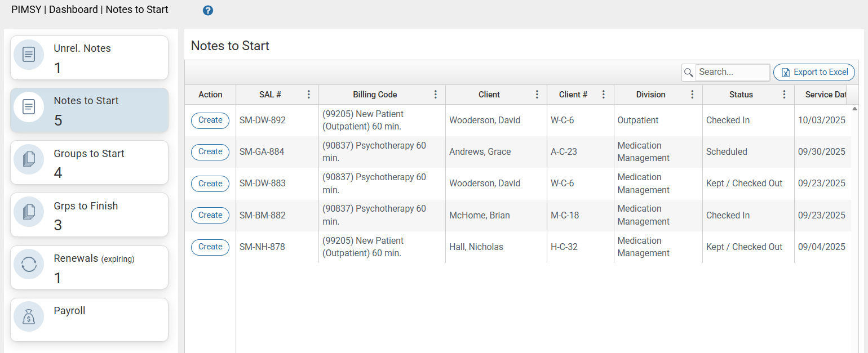Viewport: 868px width, 353px height.
Task: Click the search magnifier icon
Action: point(689,72)
